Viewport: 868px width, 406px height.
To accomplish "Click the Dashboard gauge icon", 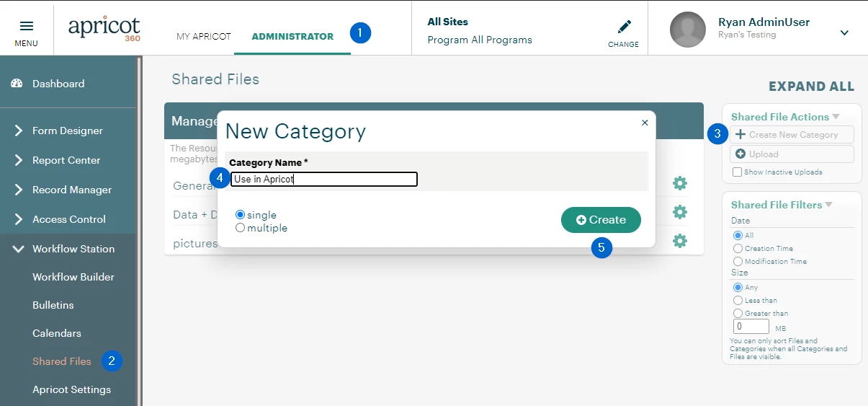I will coord(17,84).
